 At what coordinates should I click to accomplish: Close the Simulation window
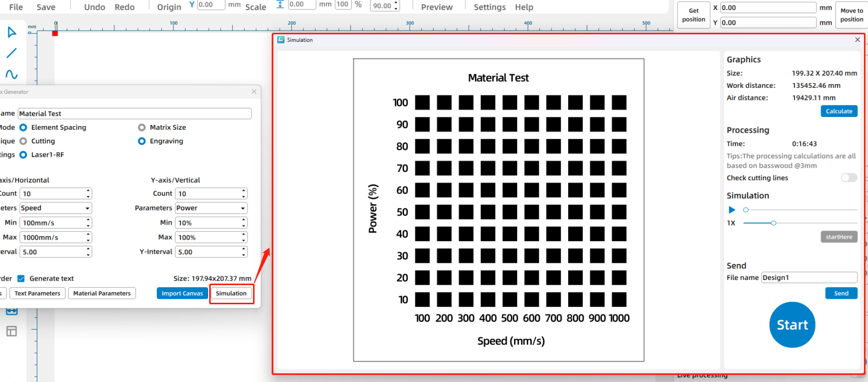(x=857, y=40)
